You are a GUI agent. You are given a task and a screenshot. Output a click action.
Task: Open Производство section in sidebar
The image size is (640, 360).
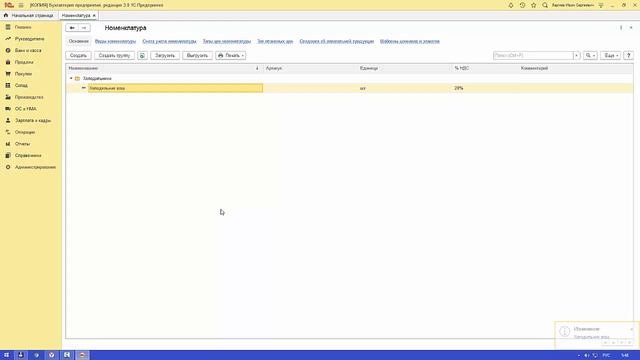point(29,97)
